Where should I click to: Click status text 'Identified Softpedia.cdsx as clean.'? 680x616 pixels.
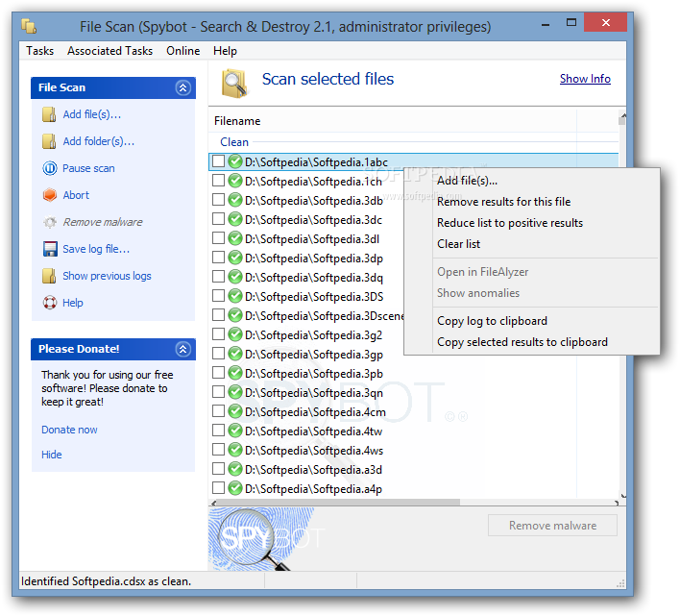tap(106, 581)
